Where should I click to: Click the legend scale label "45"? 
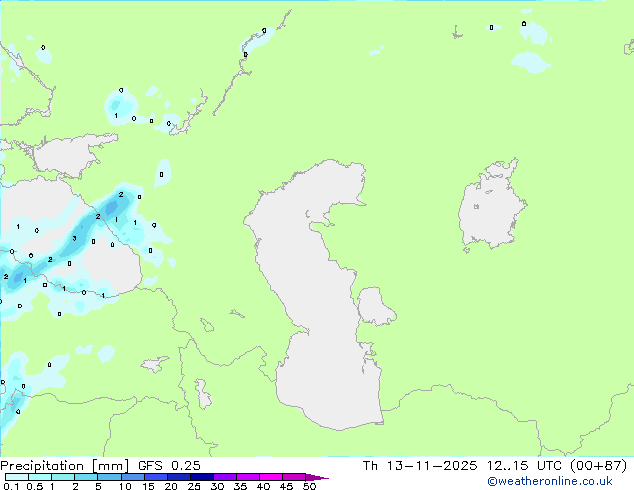[x=286, y=486]
